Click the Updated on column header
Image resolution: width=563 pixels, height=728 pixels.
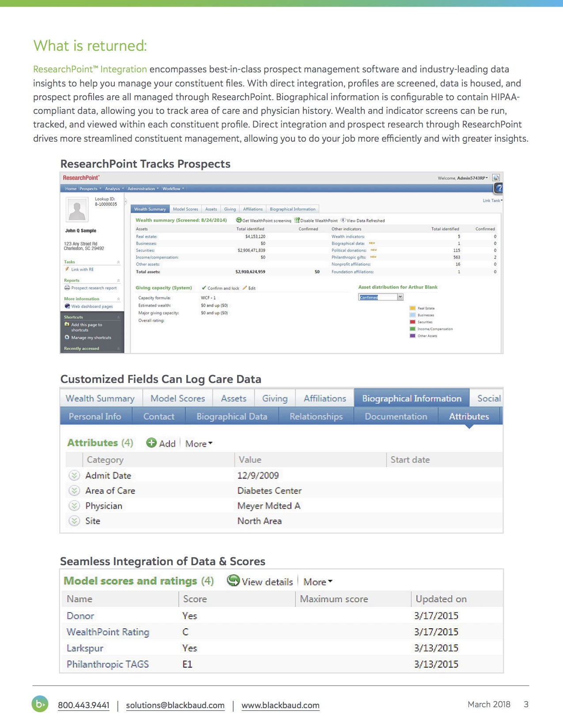pos(457,599)
